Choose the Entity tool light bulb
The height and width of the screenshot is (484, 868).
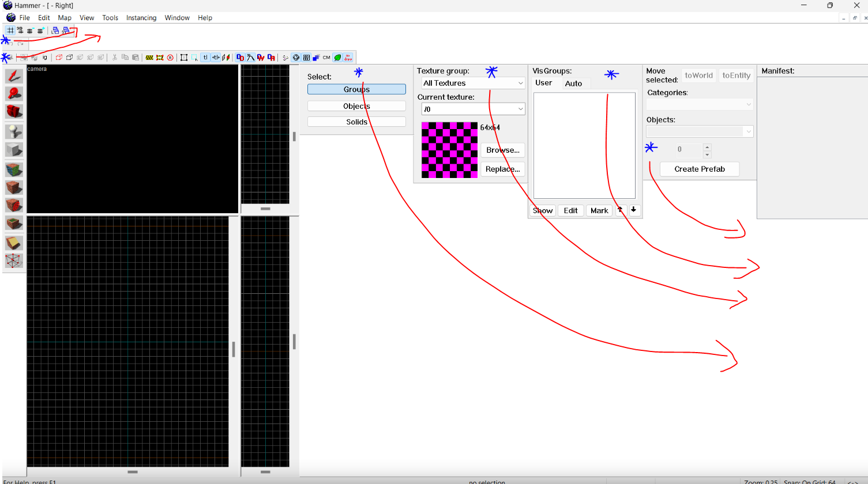(14, 132)
